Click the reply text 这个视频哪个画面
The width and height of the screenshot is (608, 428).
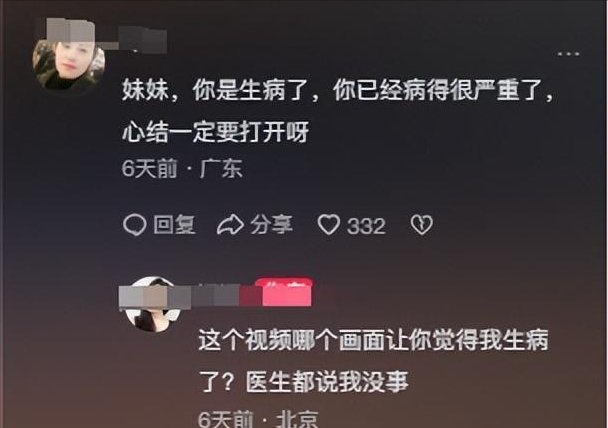pos(373,340)
